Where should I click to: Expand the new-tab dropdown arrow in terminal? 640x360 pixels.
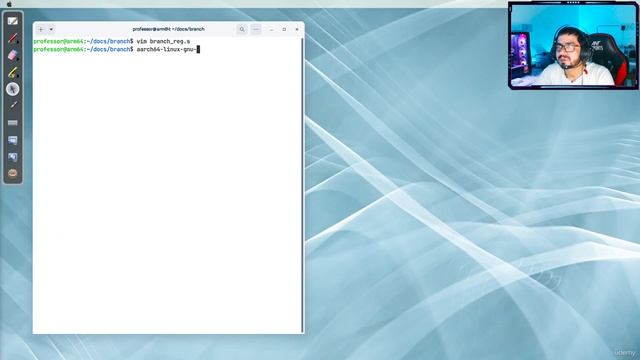coord(51,29)
